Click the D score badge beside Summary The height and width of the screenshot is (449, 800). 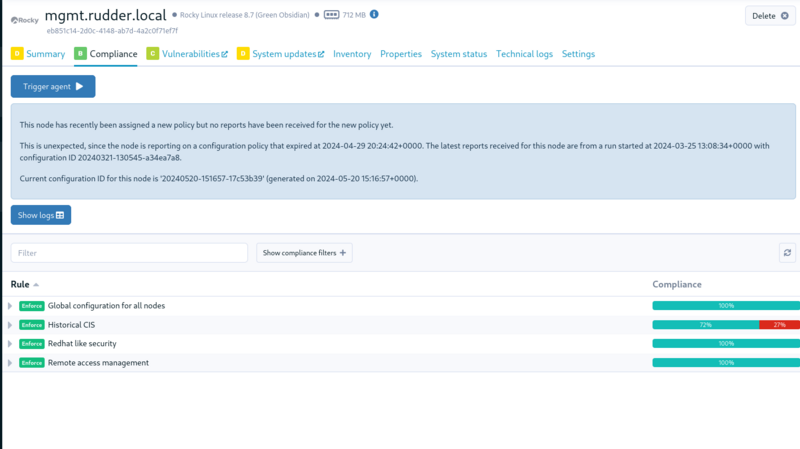(x=17, y=54)
